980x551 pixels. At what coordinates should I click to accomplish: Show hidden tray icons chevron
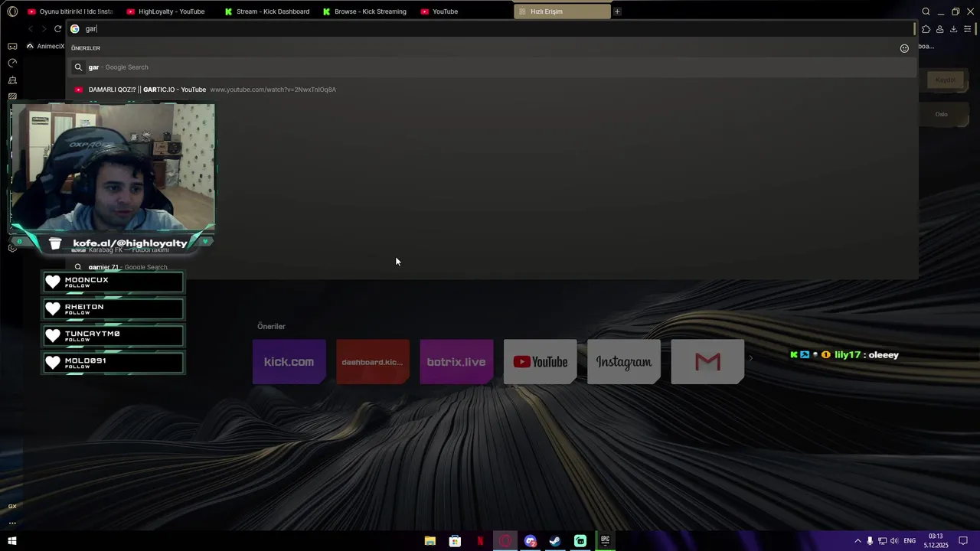point(857,541)
